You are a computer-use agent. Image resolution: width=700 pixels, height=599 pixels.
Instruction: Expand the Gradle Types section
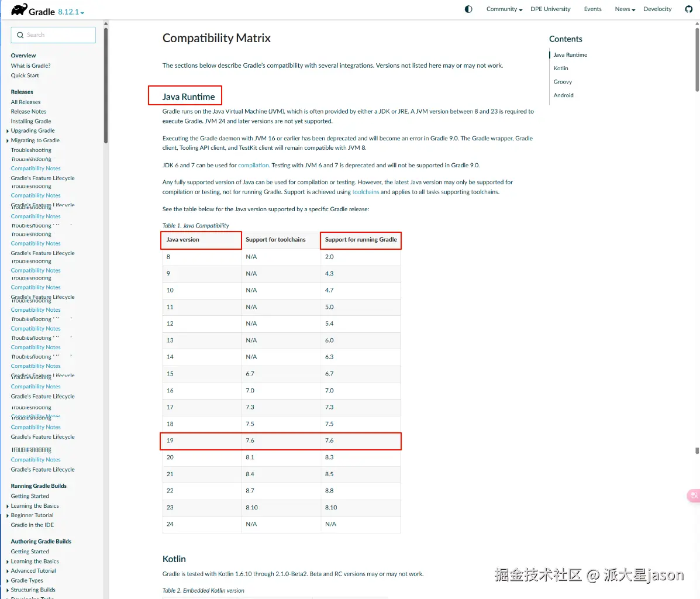tap(8, 581)
